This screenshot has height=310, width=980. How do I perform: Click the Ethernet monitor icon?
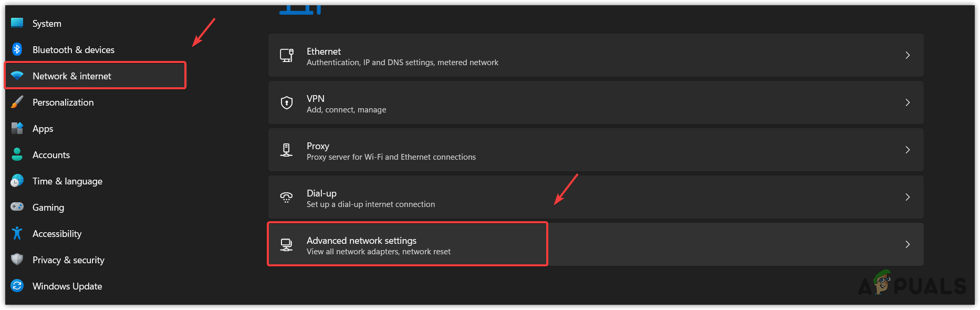point(287,55)
